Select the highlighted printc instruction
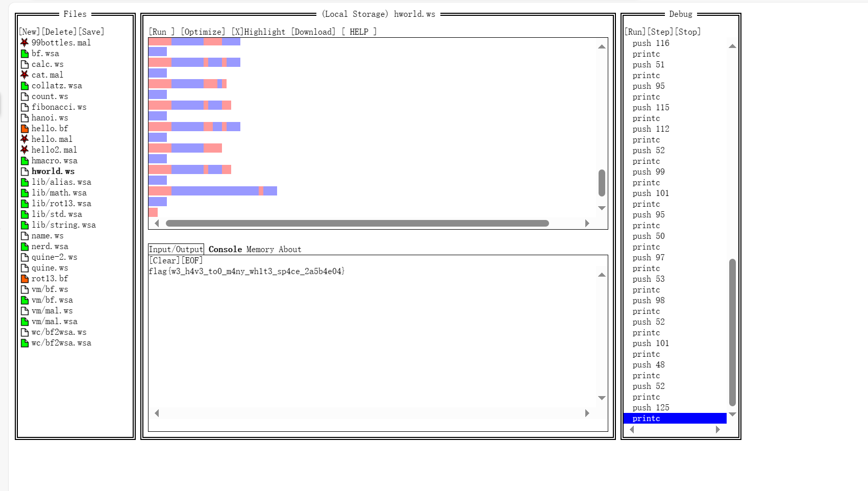868x491 pixels. (x=675, y=419)
